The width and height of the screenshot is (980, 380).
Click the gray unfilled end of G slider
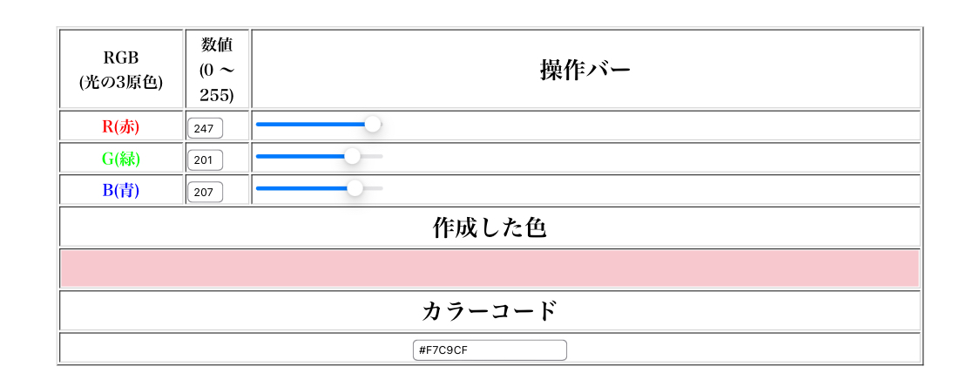373,156
